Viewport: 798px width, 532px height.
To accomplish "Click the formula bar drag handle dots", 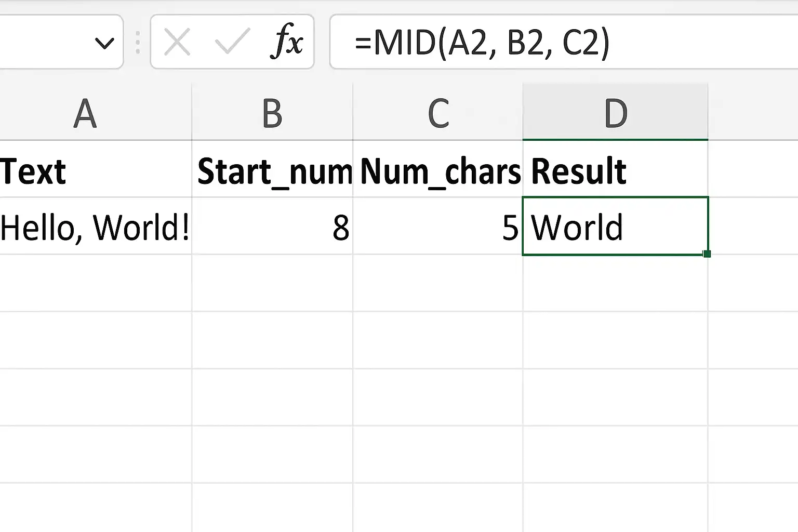I will tap(138, 43).
